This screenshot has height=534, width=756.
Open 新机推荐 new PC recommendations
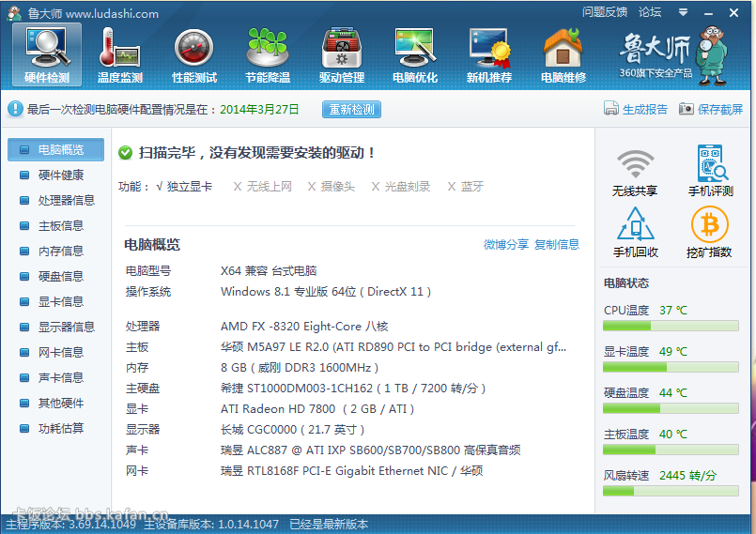coord(489,54)
